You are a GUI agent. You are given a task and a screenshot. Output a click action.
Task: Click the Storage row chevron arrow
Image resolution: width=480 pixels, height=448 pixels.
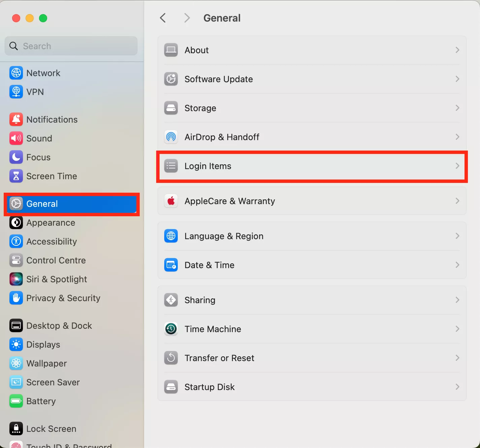tap(457, 108)
